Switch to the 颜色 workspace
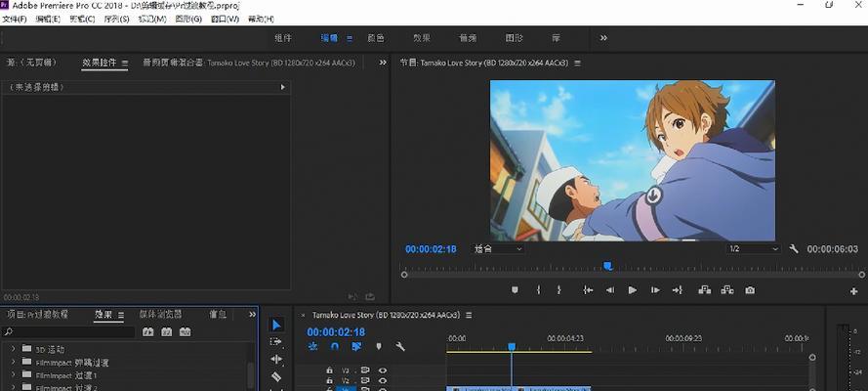The width and height of the screenshot is (868, 391). (376, 38)
